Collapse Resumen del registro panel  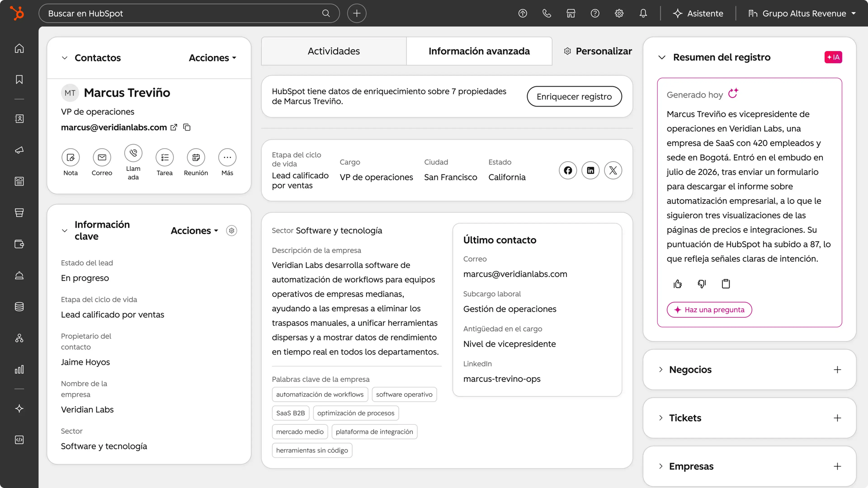tap(662, 57)
